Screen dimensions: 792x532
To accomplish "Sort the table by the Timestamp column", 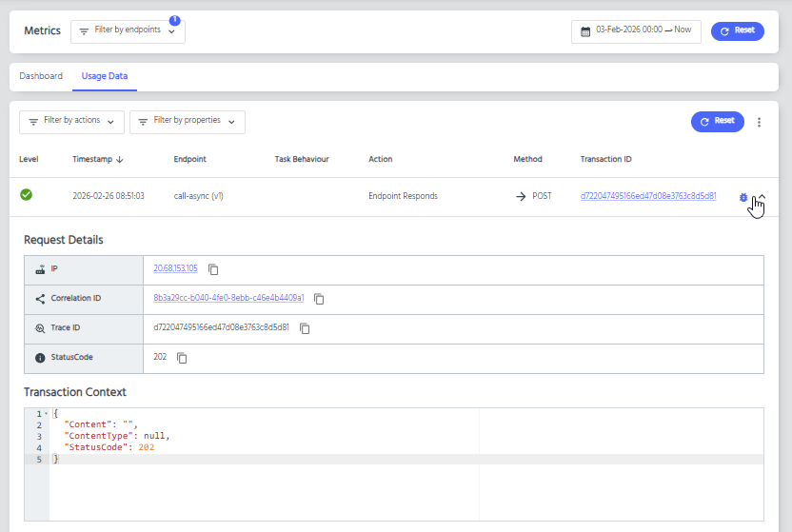I will [98, 159].
